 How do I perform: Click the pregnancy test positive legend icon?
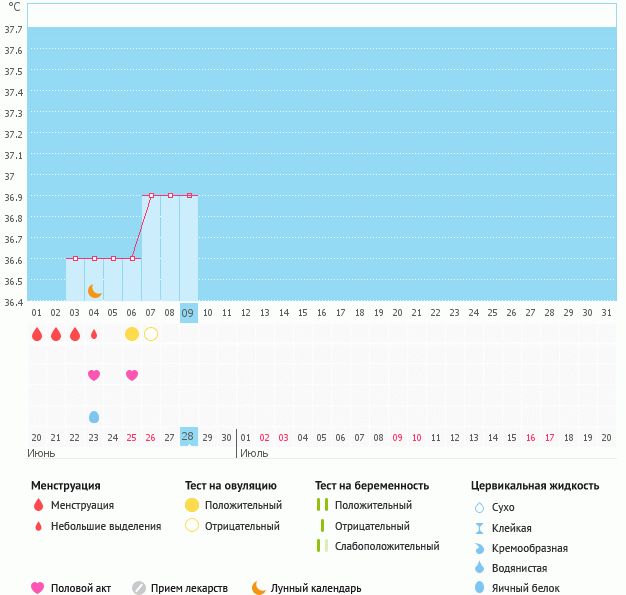click(322, 505)
